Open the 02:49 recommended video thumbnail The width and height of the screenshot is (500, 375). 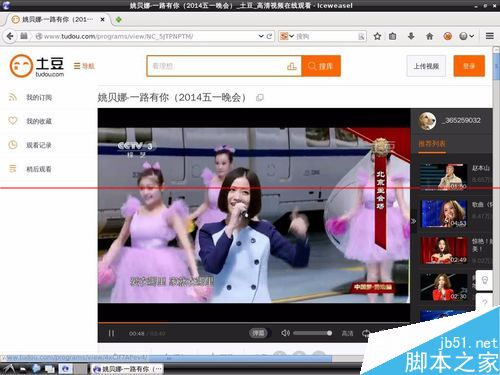(x=443, y=250)
